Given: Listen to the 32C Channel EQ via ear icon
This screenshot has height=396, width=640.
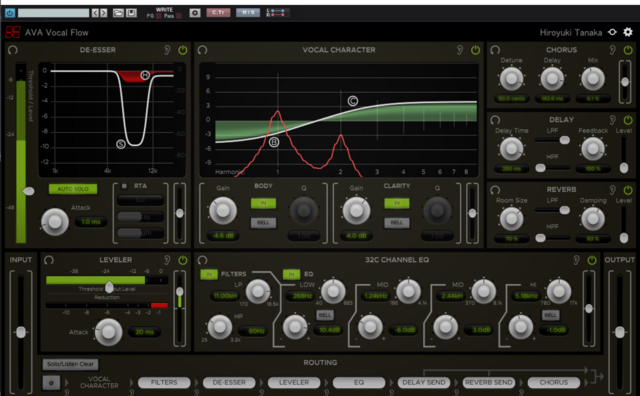Looking at the screenshot, I should click(576, 260).
